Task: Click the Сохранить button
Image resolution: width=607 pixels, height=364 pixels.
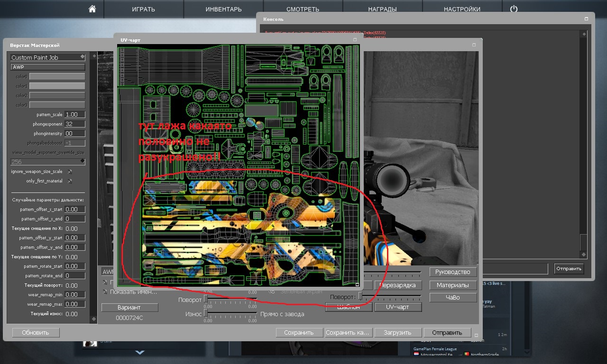Action: coord(299,333)
